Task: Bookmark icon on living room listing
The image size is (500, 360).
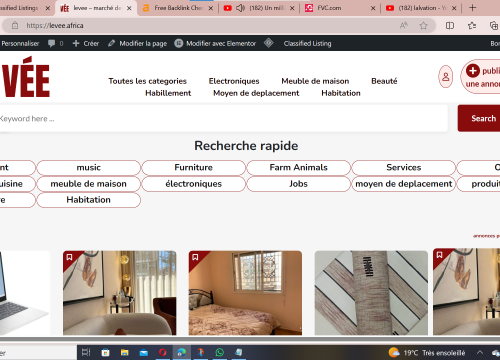Action: (x=69, y=257)
